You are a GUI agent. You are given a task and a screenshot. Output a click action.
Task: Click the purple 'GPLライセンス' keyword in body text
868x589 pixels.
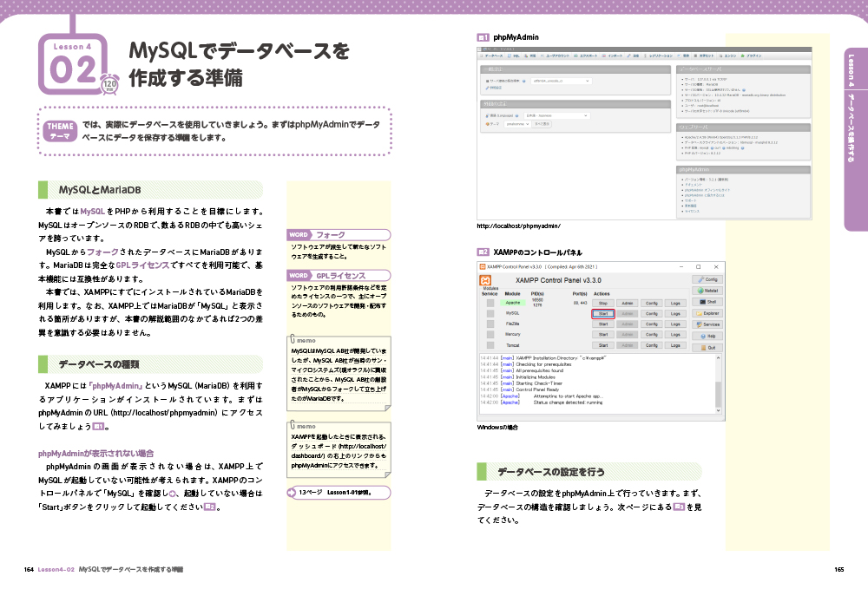142,265
